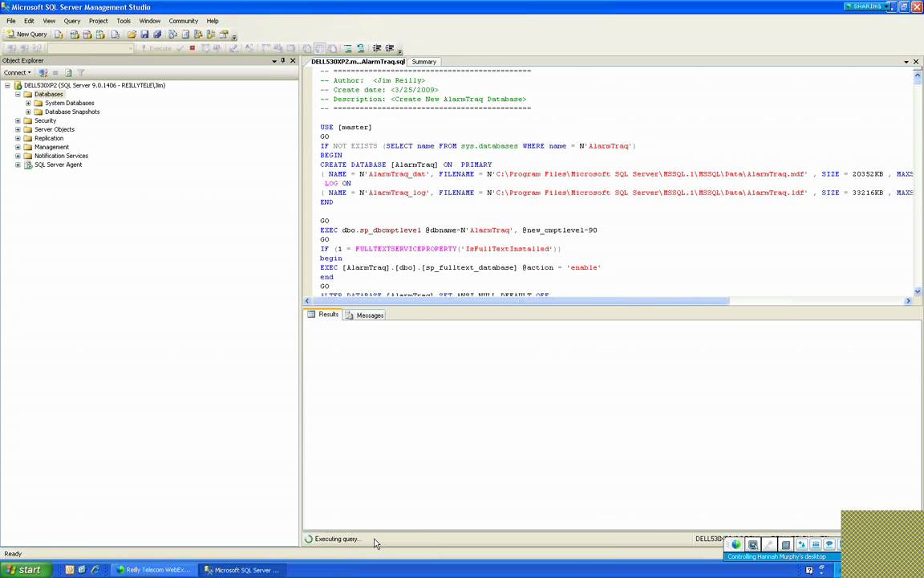The image size is (924, 578).
Task: Cancel executing query with the red stop icon
Action: (x=192, y=48)
